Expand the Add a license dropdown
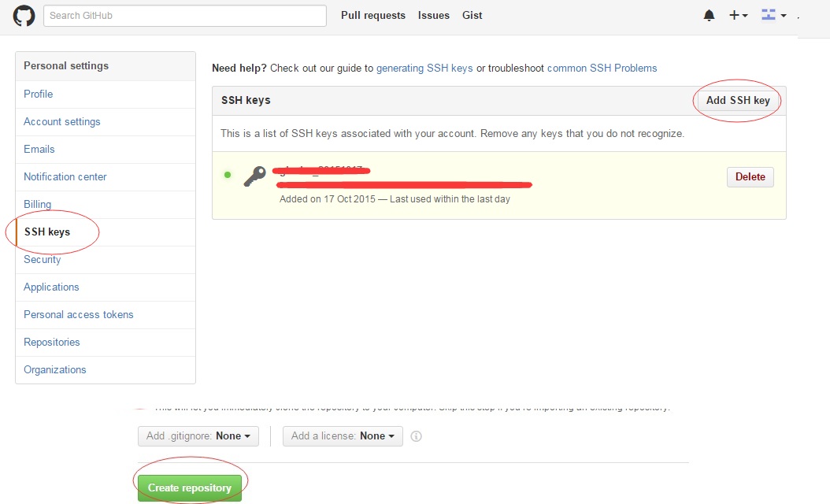The height and width of the screenshot is (504, 830). coord(343,436)
